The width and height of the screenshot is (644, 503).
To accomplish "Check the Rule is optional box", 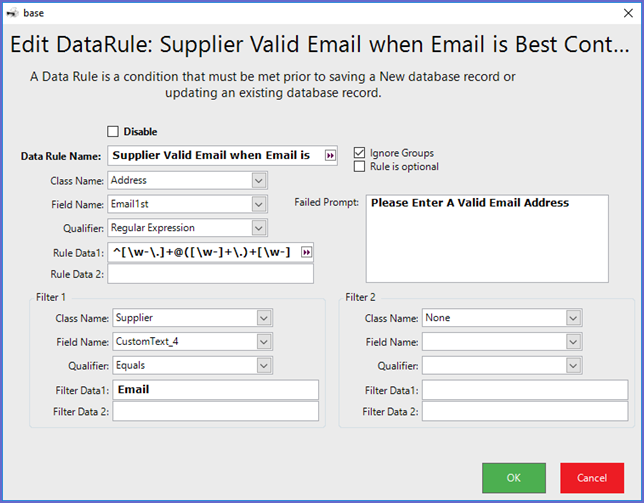I will 360,167.
